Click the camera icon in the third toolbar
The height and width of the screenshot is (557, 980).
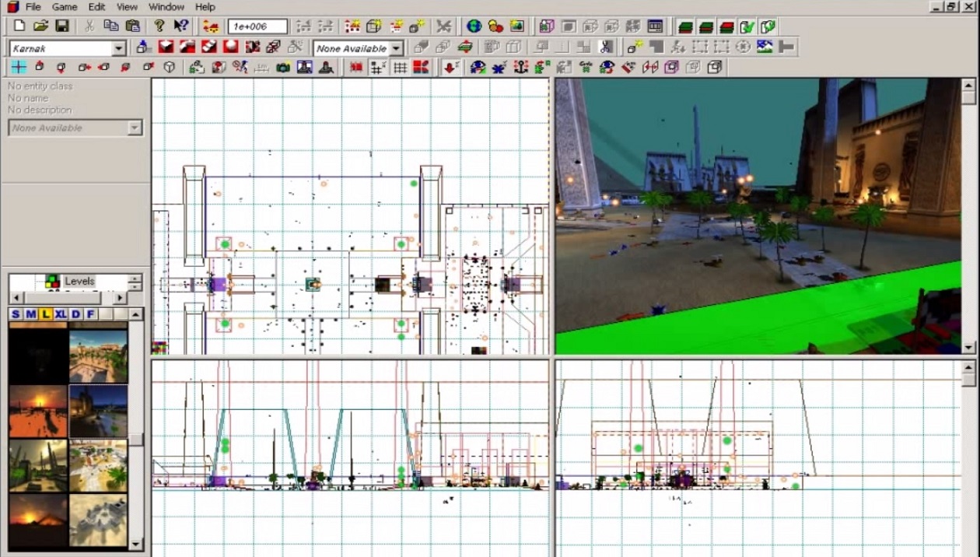point(283,68)
